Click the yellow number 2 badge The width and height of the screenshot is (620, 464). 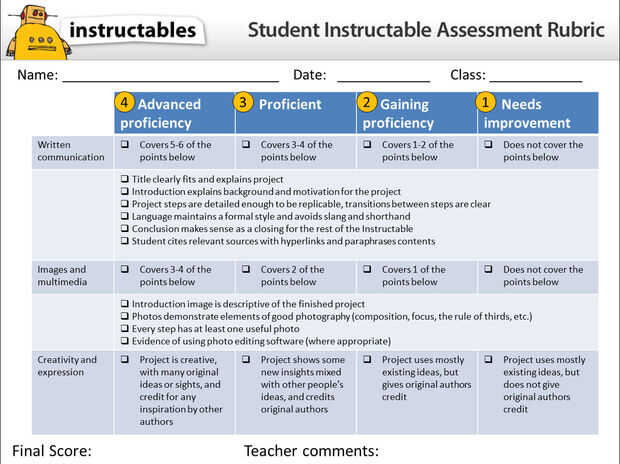point(367,102)
